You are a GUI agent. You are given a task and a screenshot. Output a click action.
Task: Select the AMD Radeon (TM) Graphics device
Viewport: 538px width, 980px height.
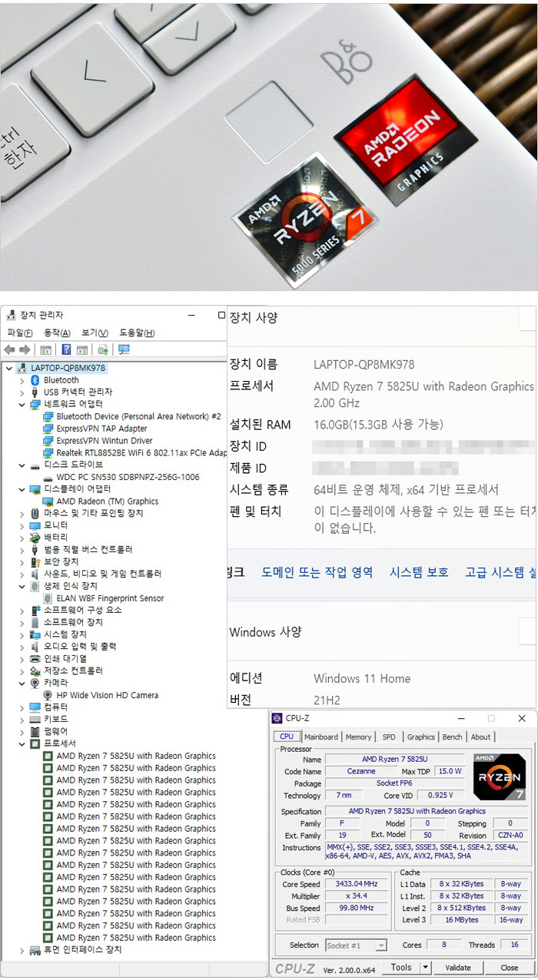[x=107, y=502]
